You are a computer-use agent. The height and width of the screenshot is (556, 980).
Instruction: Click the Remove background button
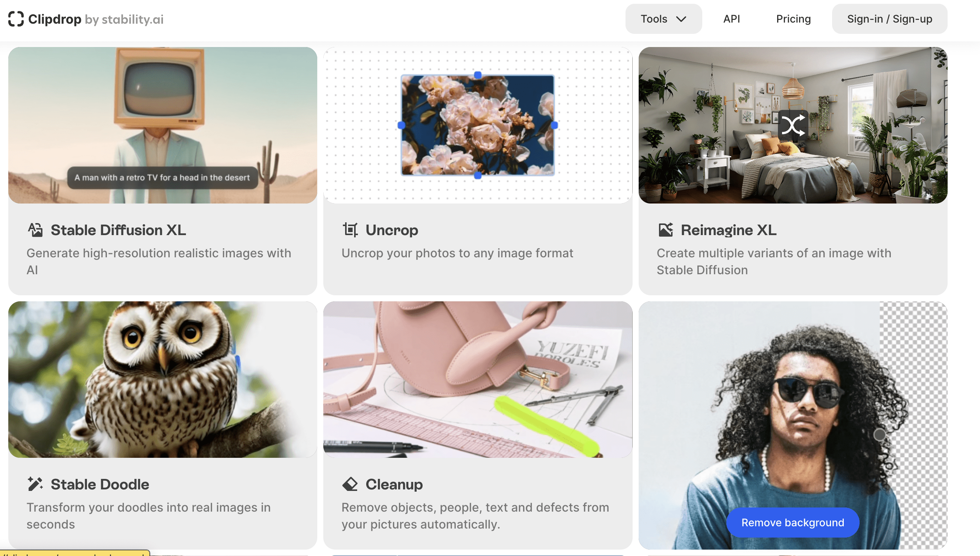point(793,523)
